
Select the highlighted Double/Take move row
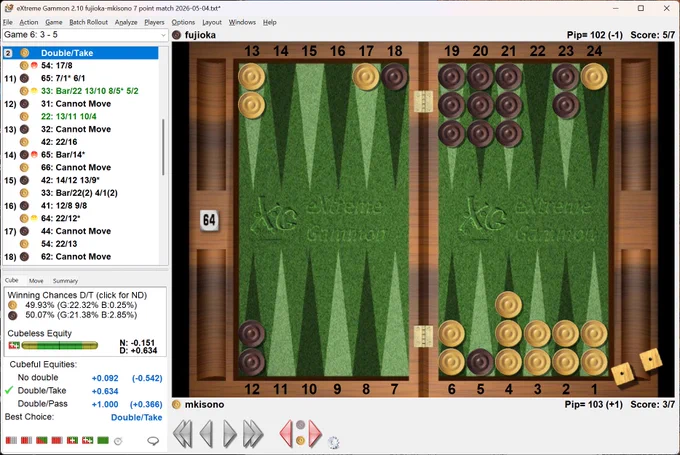click(x=81, y=53)
